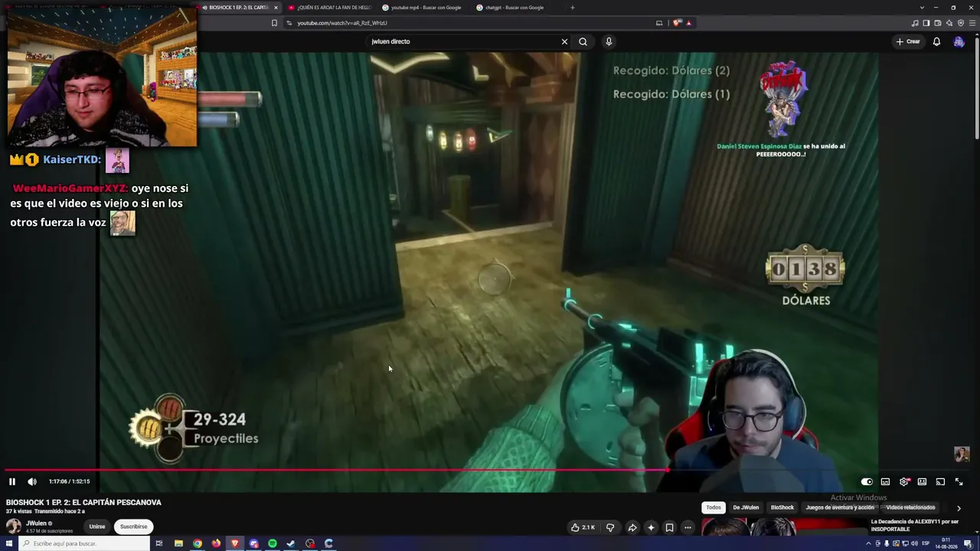
Task: Click the magnifier search button on YouTube
Action: pyautogui.click(x=583, y=41)
